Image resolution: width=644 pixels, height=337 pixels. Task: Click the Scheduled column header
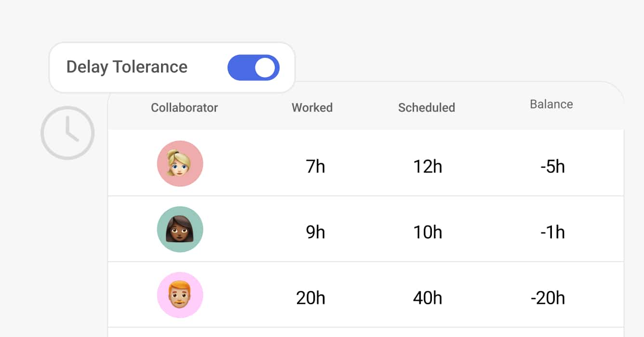[426, 107]
